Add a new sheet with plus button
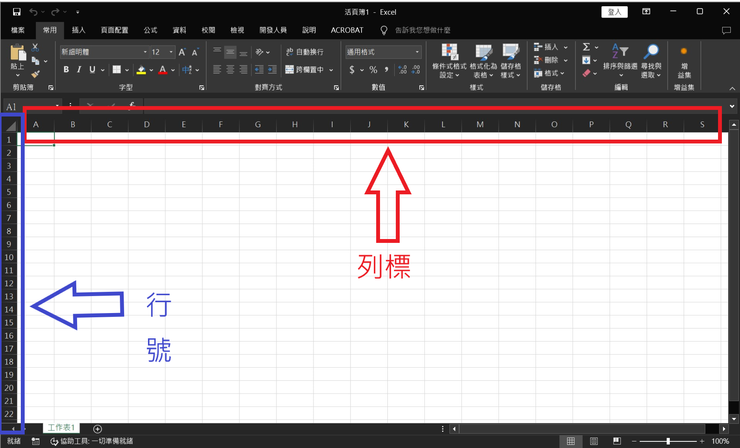740x448 pixels. 98,429
